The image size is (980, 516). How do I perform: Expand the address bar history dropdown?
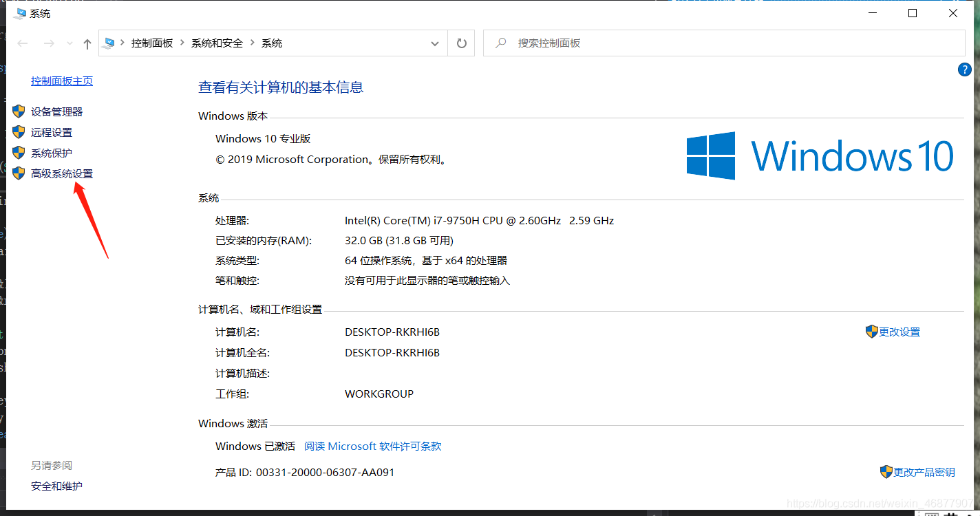(x=435, y=43)
